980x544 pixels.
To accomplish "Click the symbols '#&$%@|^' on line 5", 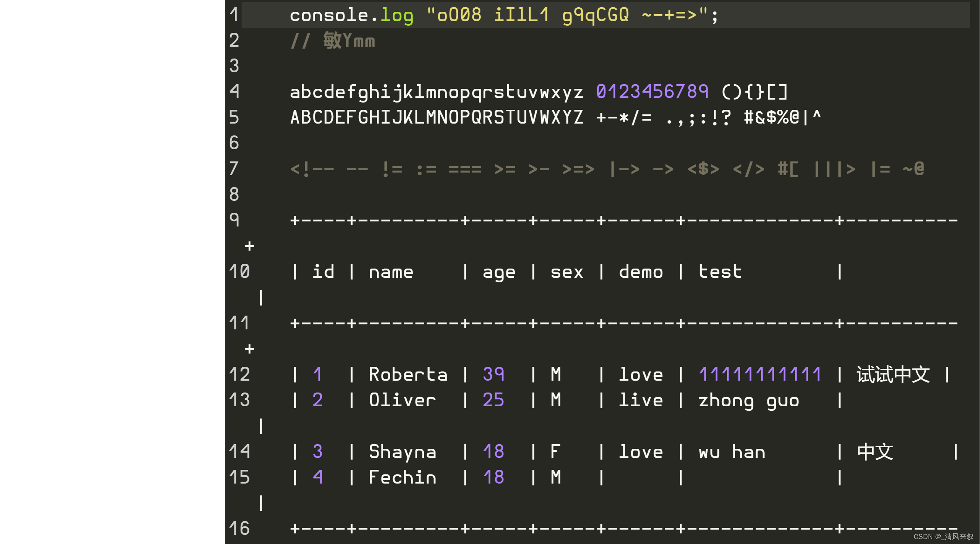I will [782, 117].
